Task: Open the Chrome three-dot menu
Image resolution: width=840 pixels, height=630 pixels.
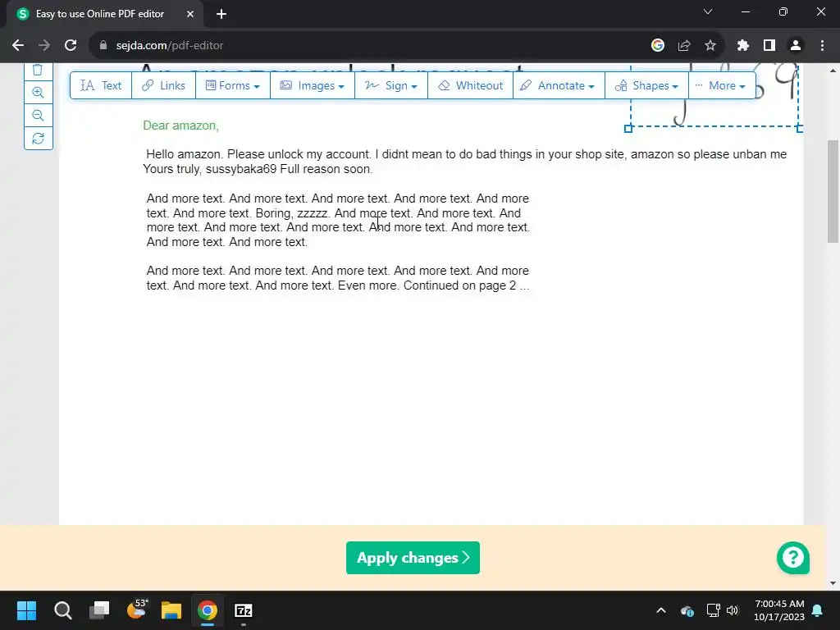Action: [822, 46]
